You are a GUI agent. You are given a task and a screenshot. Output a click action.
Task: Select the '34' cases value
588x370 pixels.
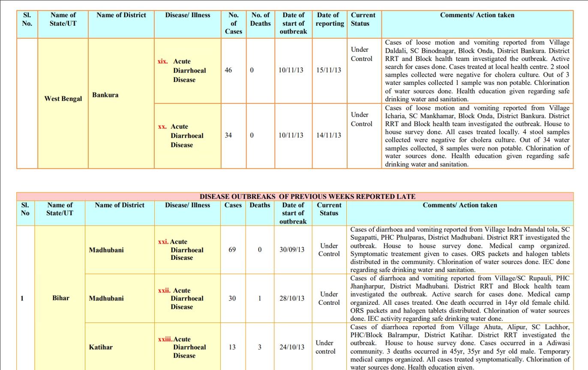coord(228,135)
